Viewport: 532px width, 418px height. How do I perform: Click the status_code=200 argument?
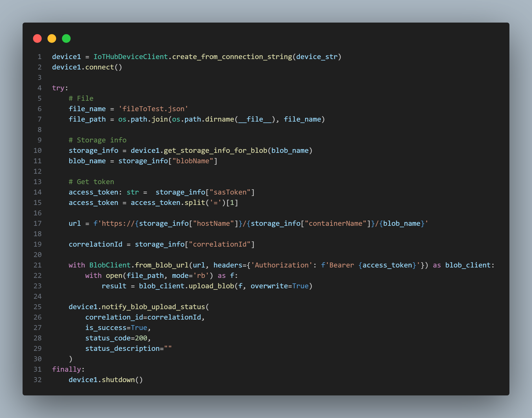(x=118, y=338)
